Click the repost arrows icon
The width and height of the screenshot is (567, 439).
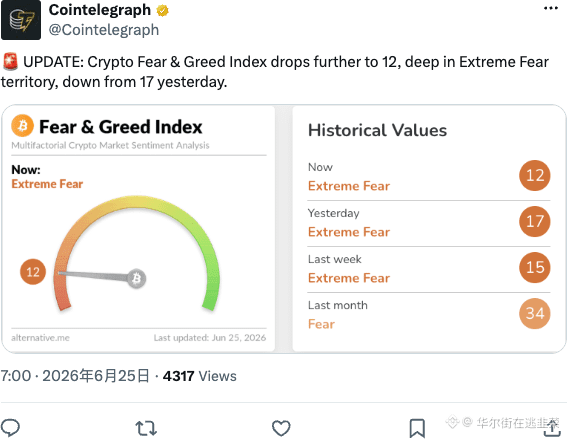point(146,428)
